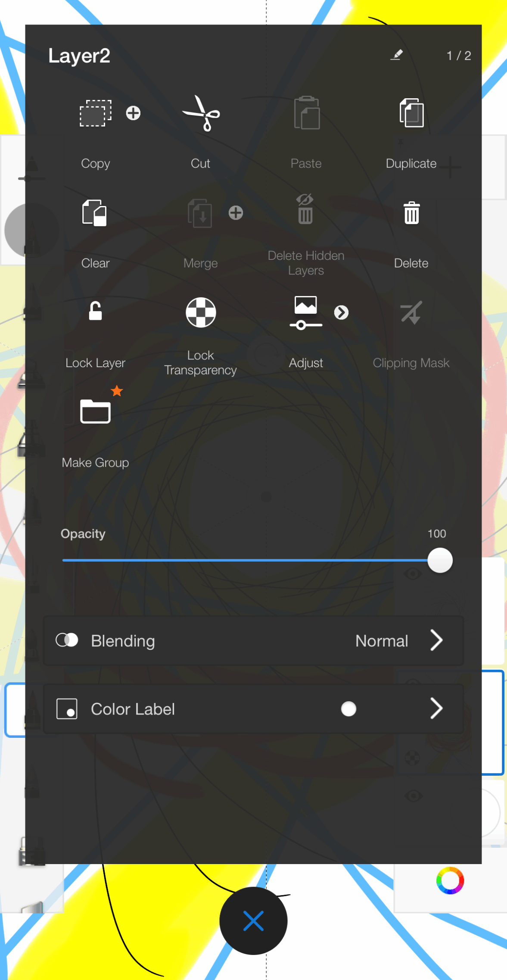Tap the Lock Transparency label
This screenshot has height=980, width=507.
click(x=200, y=363)
